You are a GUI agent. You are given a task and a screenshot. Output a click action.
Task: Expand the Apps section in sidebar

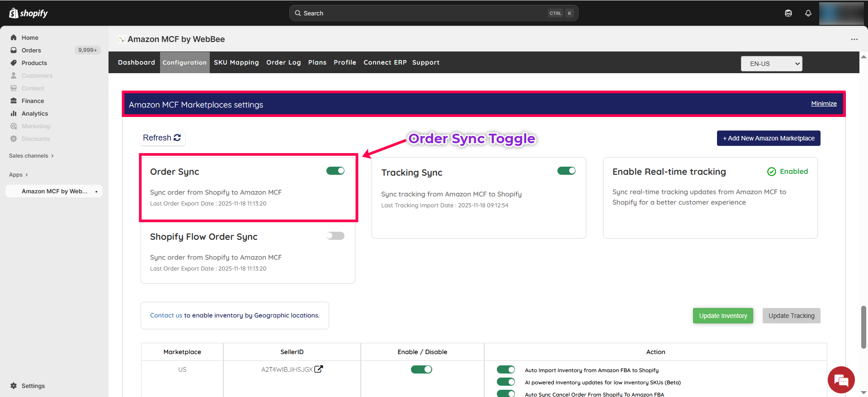tap(18, 175)
